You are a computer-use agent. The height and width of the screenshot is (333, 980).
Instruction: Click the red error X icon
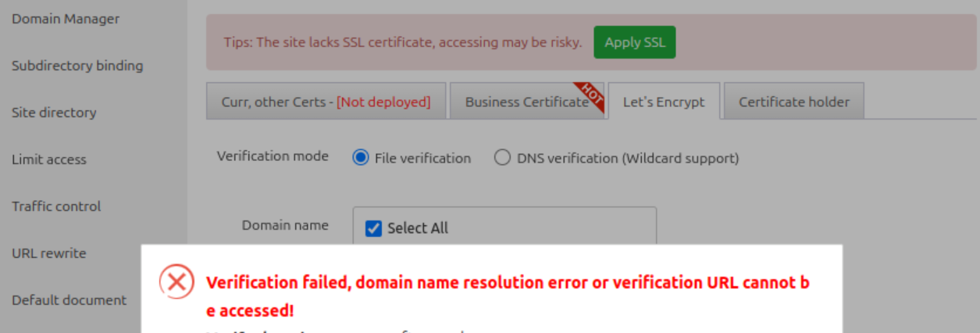176,282
